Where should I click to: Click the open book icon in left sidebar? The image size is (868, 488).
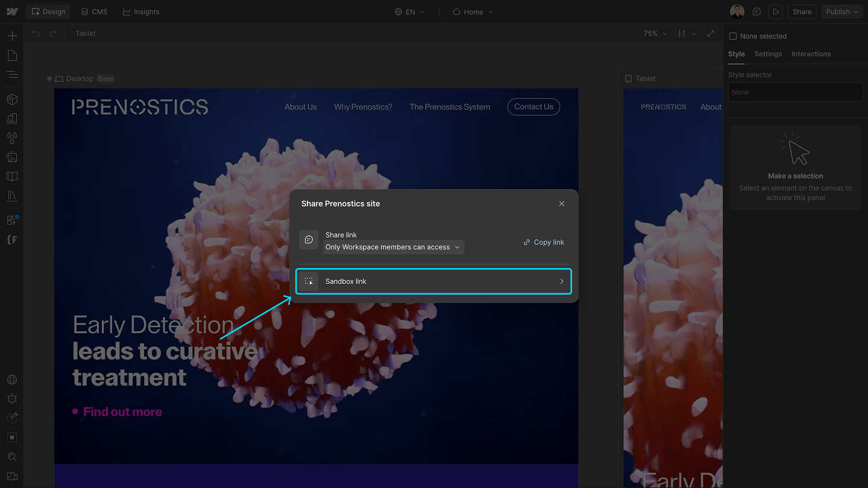[x=12, y=177]
